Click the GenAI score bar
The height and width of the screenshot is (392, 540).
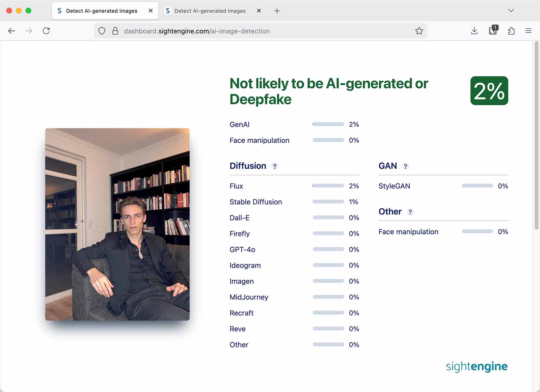(328, 124)
